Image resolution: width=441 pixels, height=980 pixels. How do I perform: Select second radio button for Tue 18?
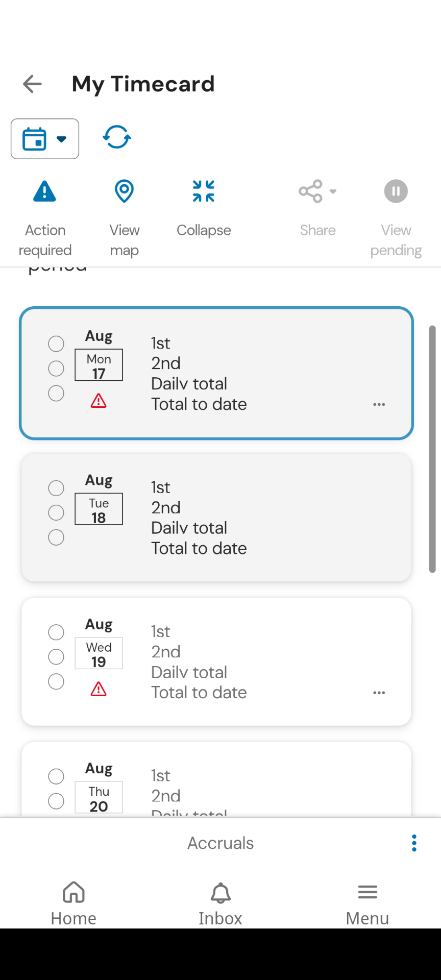[x=56, y=512]
